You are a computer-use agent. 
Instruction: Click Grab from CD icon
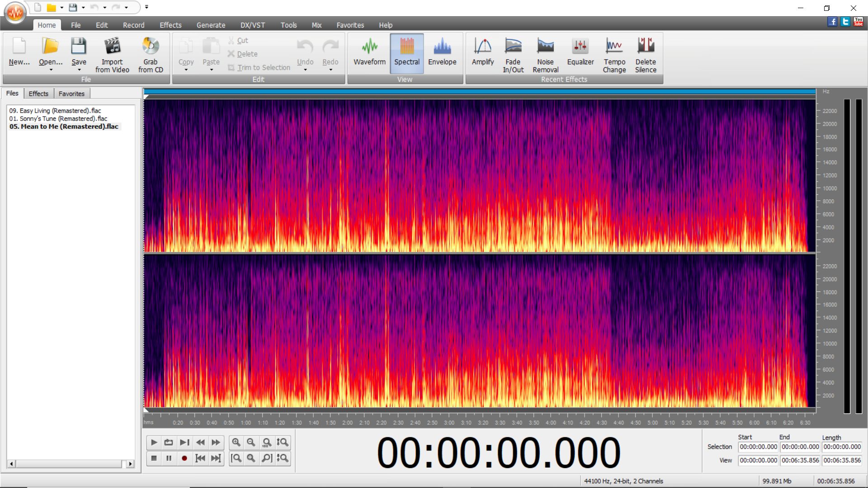pyautogui.click(x=151, y=47)
